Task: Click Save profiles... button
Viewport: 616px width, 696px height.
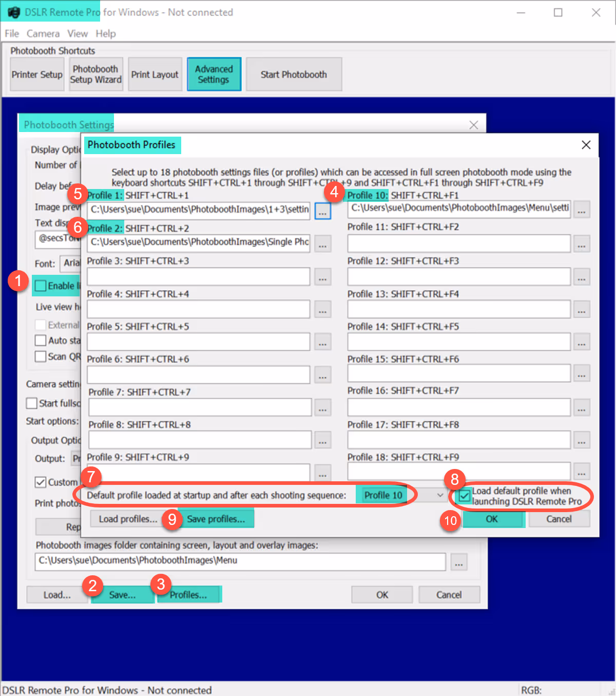Action: pyautogui.click(x=216, y=519)
